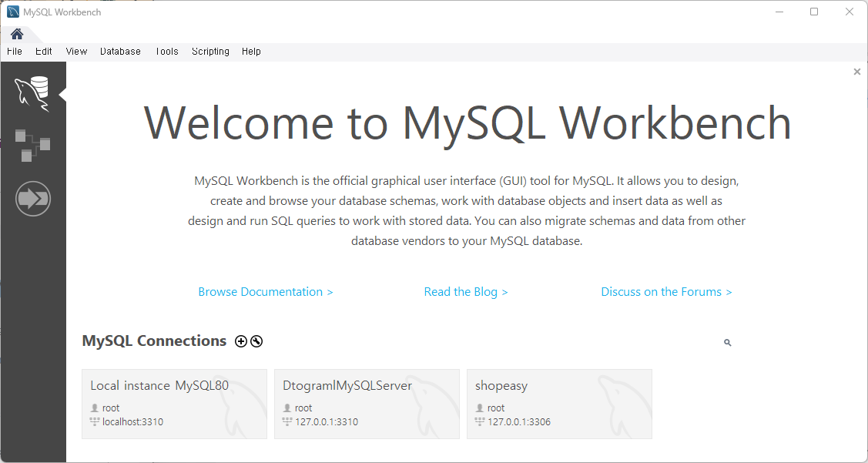Open the File menu
This screenshot has height=463, width=868.
click(15, 52)
